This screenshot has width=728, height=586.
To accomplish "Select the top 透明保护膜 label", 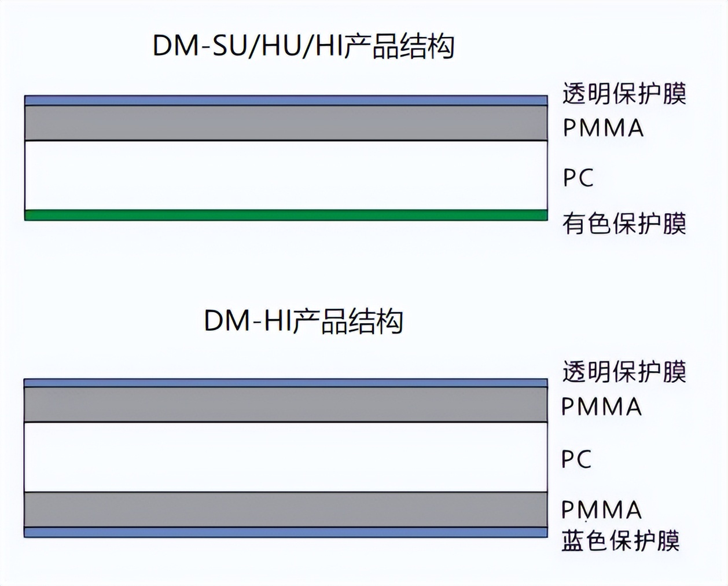I will click(624, 94).
